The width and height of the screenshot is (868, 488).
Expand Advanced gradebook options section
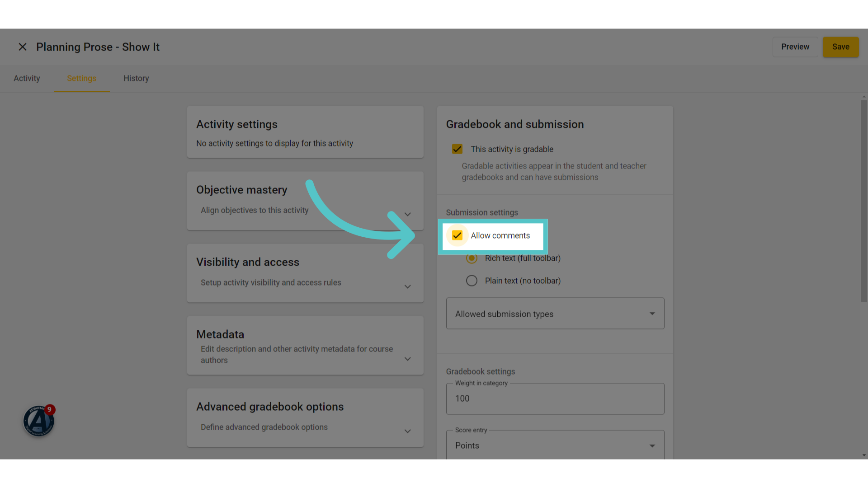pos(407,431)
